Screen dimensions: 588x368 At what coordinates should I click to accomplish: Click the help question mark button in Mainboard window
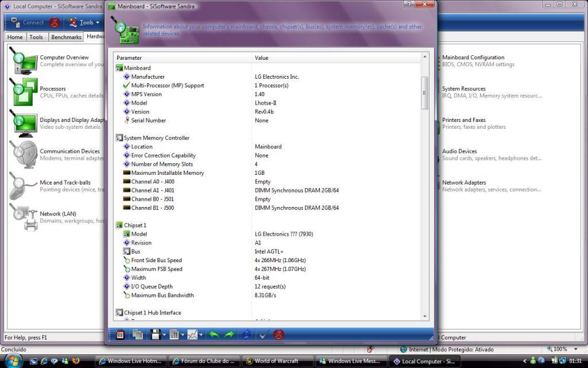point(409,4)
